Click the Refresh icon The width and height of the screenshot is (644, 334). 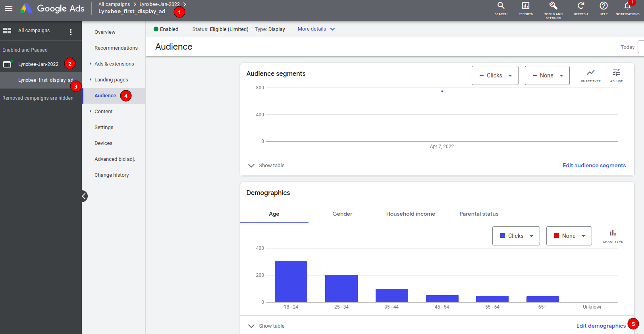tap(580, 6)
